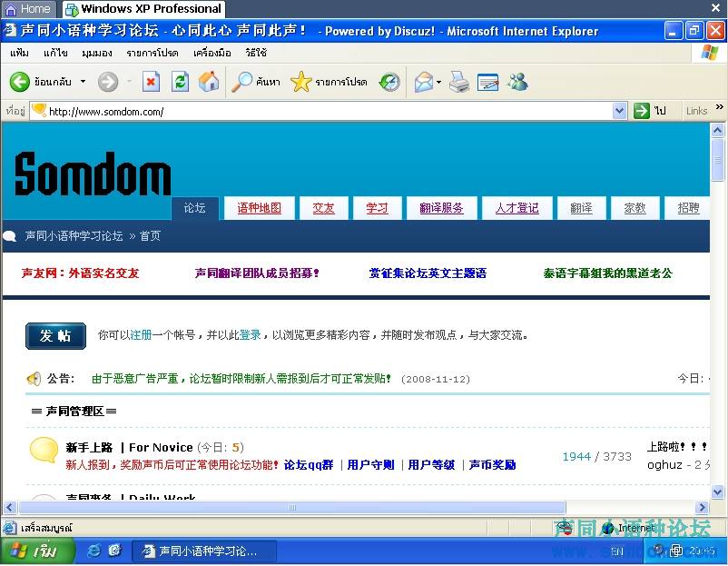Click the 声同小语种学习论坛 breadcrumb link
The width and height of the screenshot is (728, 566).
click(74, 236)
